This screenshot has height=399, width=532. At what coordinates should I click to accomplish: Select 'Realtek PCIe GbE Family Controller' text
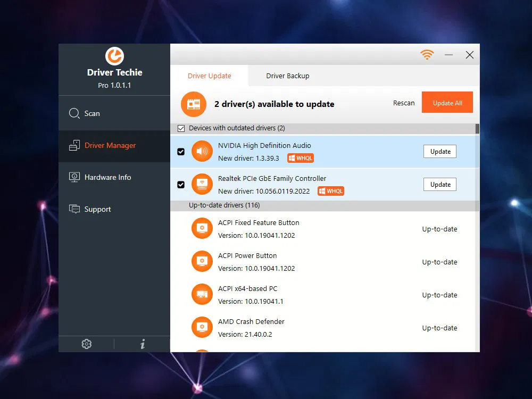[x=272, y=178]
